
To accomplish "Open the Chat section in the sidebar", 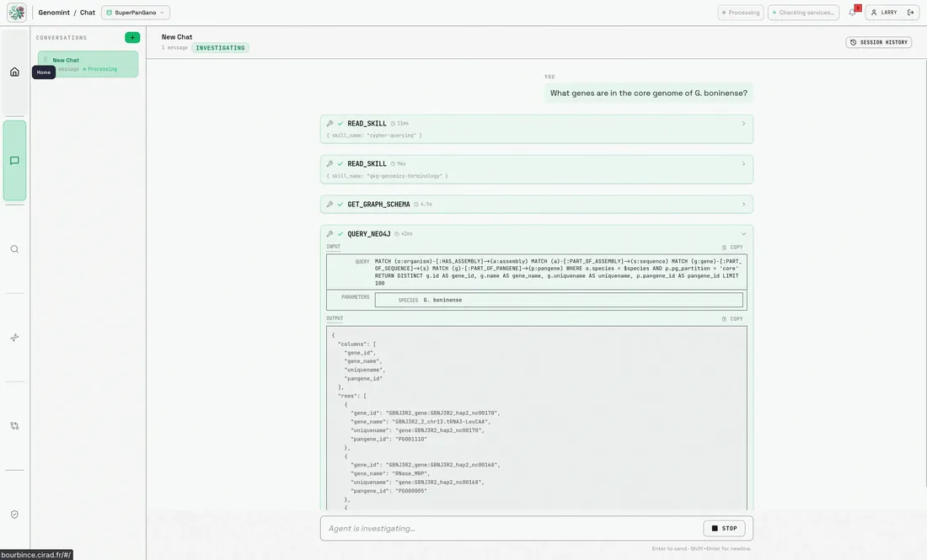I will [15, 161].
